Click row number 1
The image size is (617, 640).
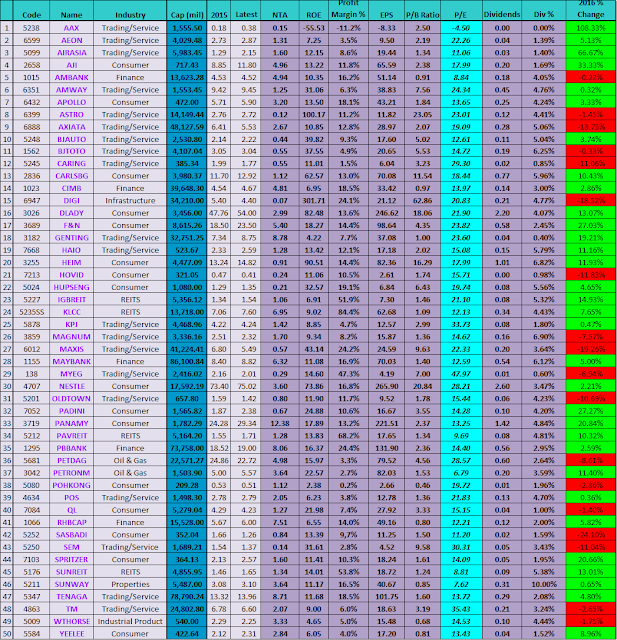[x=7, y=28]
